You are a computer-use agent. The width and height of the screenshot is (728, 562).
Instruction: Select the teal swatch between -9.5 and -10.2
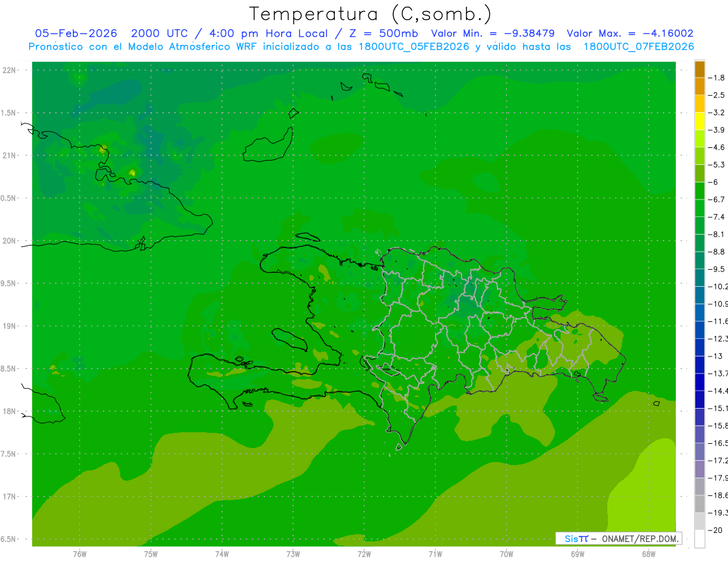[x=699, y=278]
